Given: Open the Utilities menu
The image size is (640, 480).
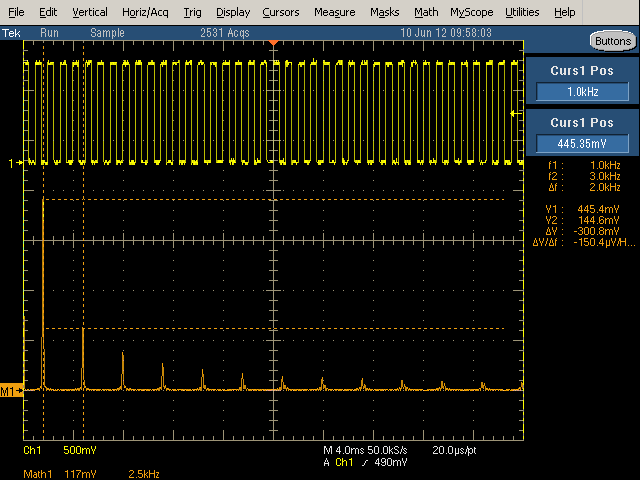Looking at the screenshot, I should tap(522, 12).
